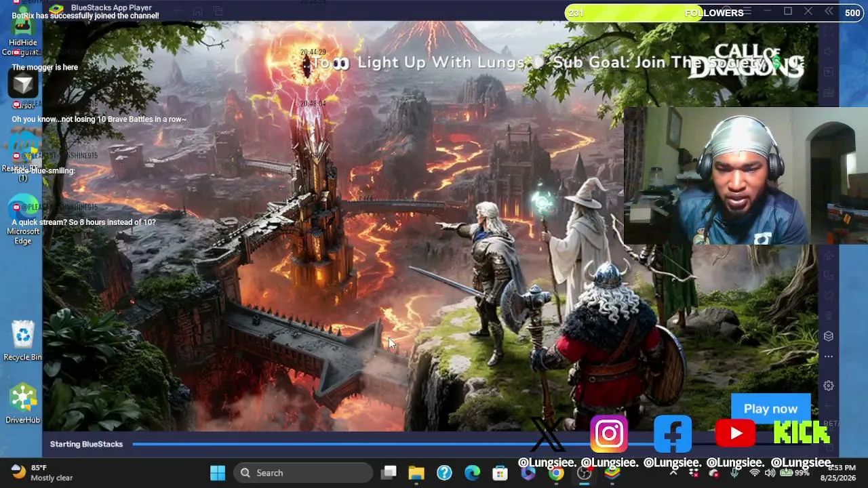868x488 pixels.
Task: Toggle BlueStacks fullscreen icon in side toolbar
Action: (x=828, y=32)
